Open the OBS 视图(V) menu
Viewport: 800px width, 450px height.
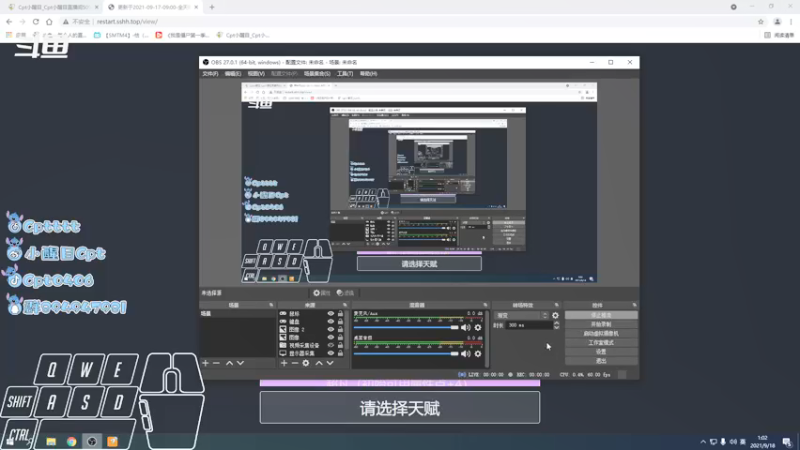pyautogui.click(x=256, y=74)
